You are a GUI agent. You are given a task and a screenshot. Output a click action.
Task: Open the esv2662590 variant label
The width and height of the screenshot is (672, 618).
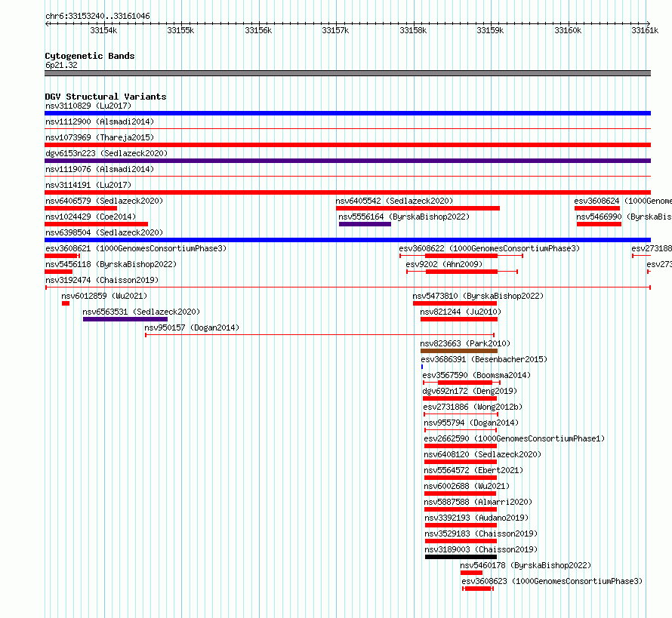(x=514, y=438)
